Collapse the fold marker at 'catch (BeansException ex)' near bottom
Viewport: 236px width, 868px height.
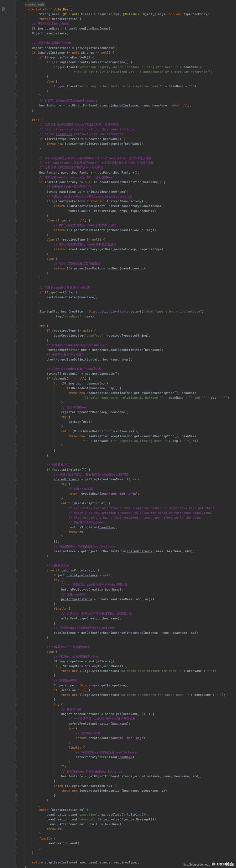15,810
